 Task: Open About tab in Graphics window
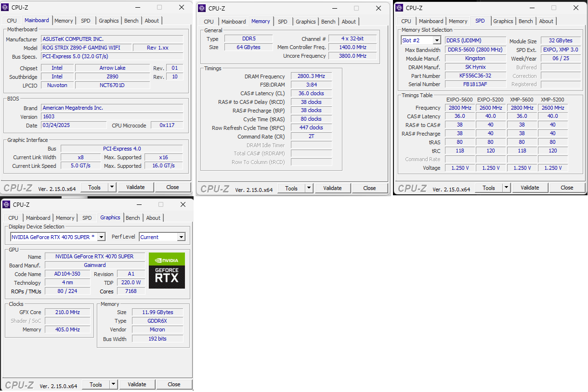click(153, 218)
